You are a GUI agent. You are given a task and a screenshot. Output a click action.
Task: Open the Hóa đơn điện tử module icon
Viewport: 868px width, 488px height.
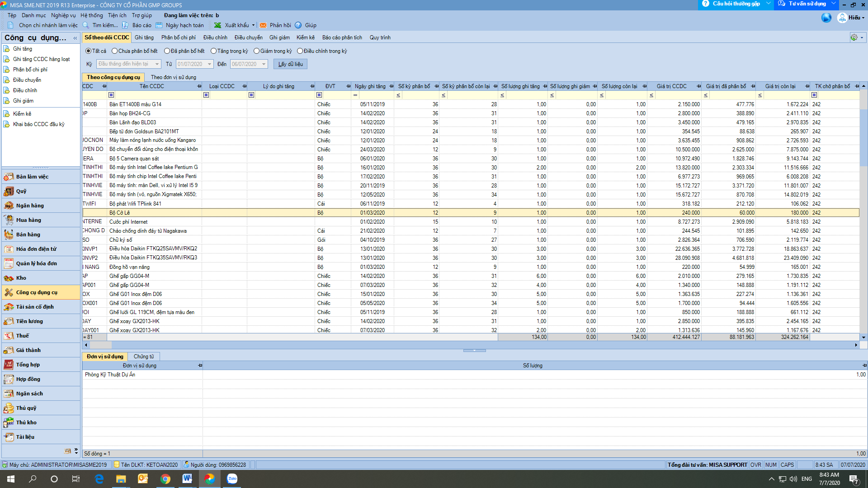click(9, 249)
